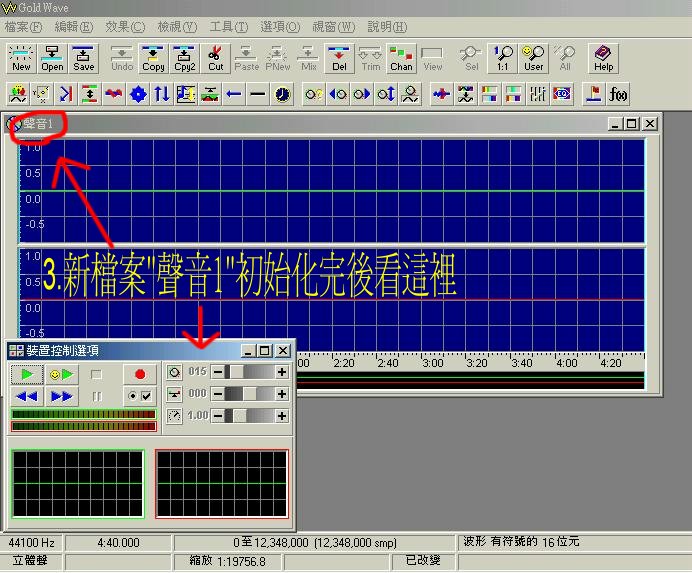Click the Chan channel icon
The image size is (692, 573).
(401, 58)
